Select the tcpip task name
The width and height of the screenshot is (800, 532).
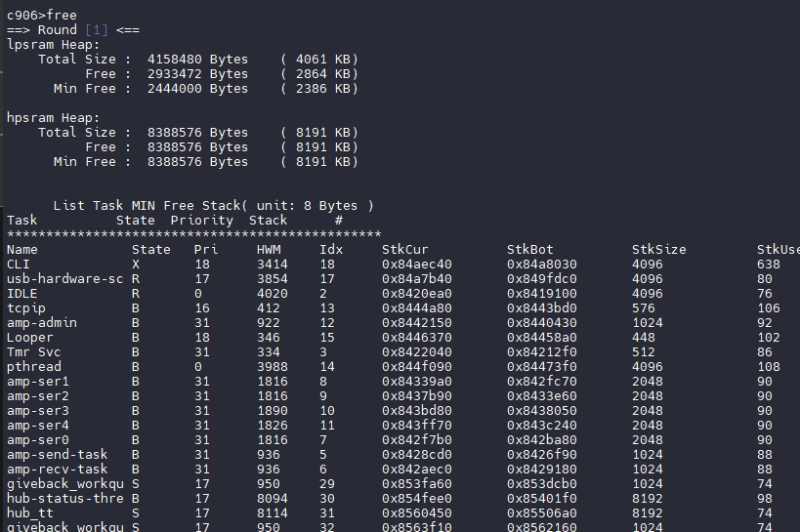click(26, 308)
